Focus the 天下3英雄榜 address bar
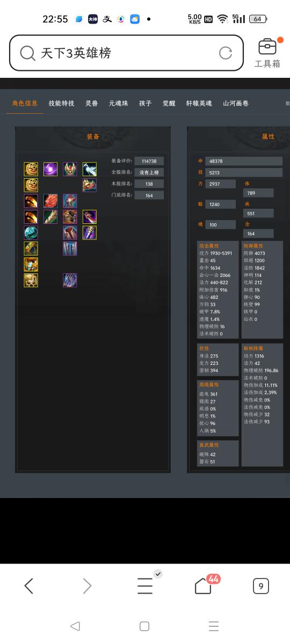Viewport: 290px width, 644px height. [x=126, y=53]
